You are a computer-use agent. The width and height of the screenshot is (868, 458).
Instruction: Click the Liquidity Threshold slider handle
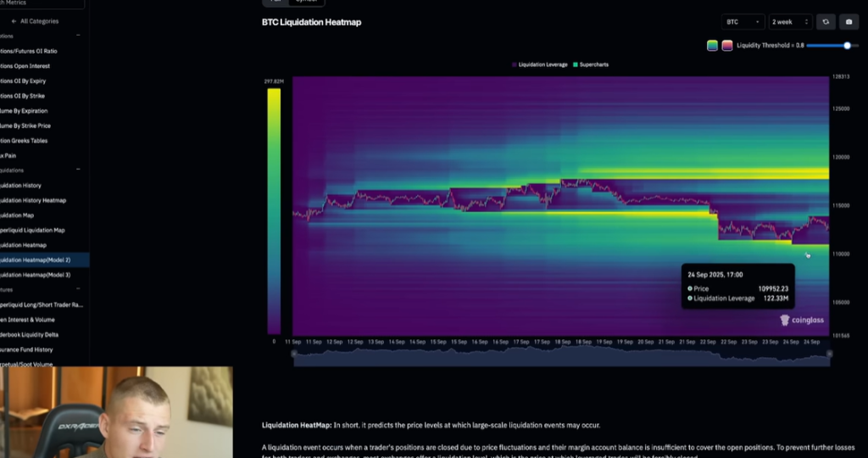point(847,46)
